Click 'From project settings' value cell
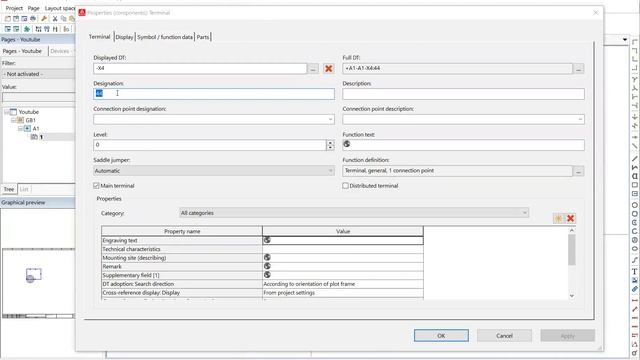 [343, 293]
